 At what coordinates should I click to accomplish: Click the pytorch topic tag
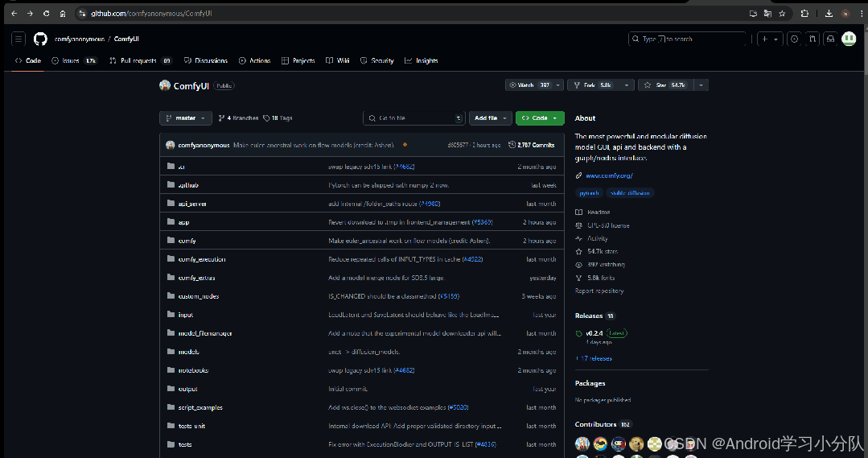589,192
